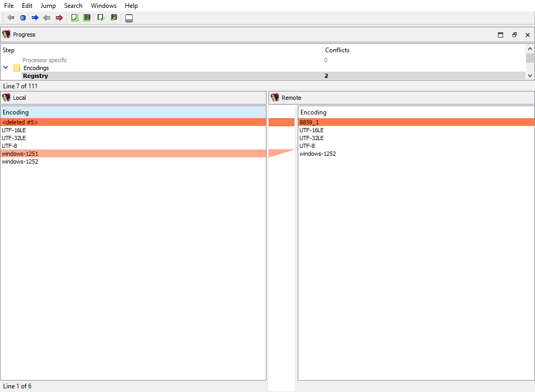Image resolution: width=535 pixels, height=392 pixels.
Task: Click the apply-all checkmark stack icon
Action: pos(114,17)
